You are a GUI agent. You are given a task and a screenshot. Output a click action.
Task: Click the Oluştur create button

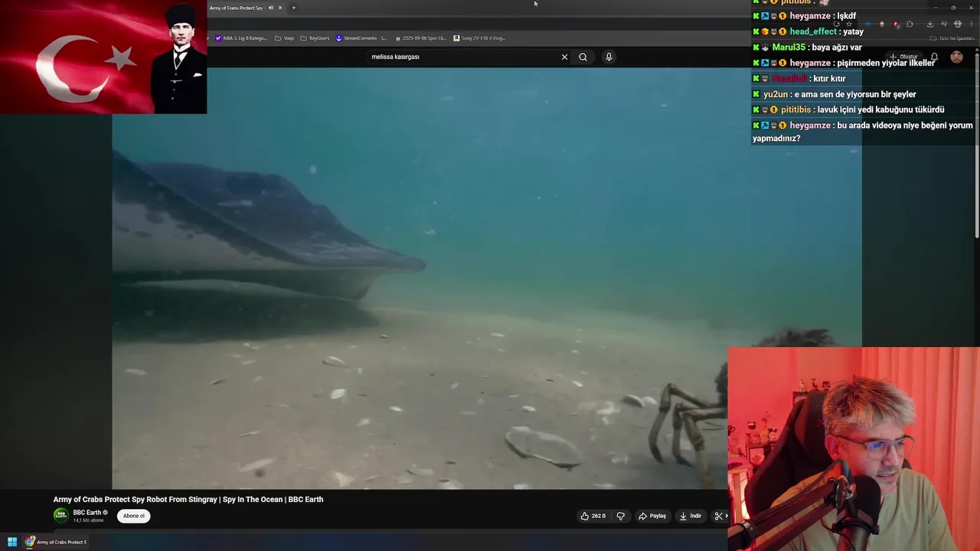tap(903, 57)
